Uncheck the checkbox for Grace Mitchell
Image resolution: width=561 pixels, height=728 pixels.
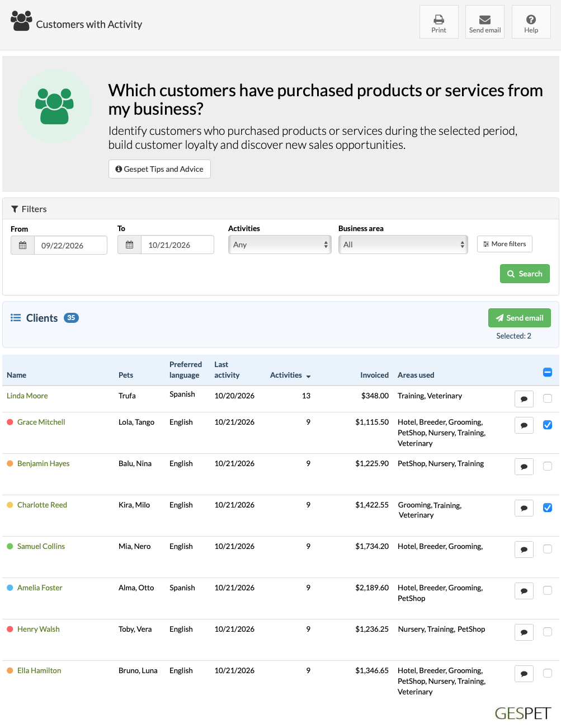[548, 425]
